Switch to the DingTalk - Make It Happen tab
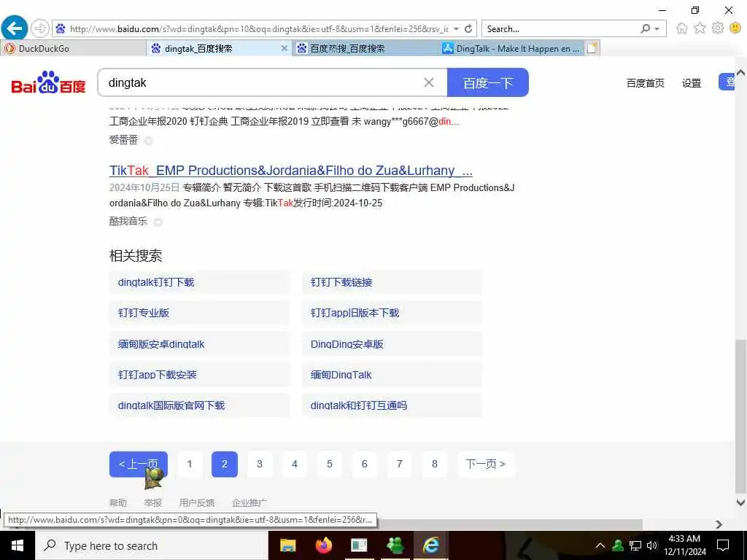Screen dimensions: 747x560 pyautogui.click(x=511, y=48)
